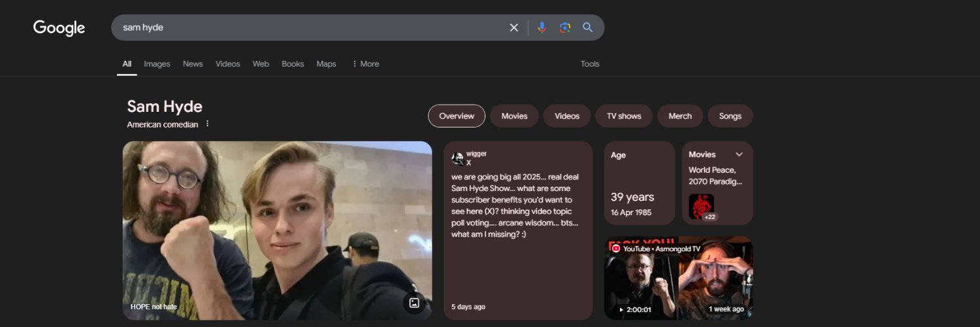Open search Tools
980x327 pixels.
pos(590,64)
